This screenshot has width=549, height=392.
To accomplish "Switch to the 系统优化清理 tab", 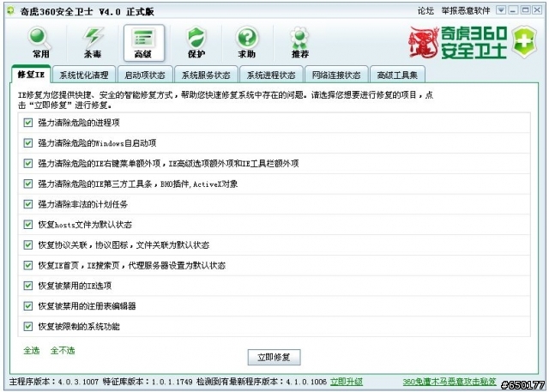I will coord(84,75).
